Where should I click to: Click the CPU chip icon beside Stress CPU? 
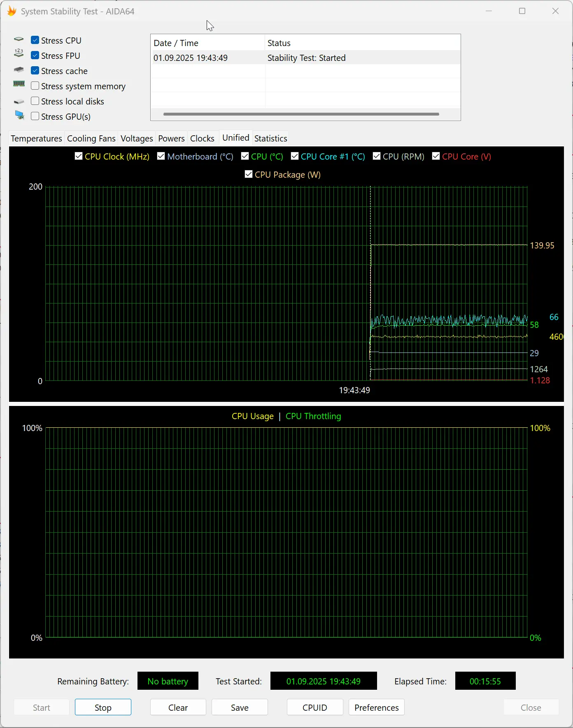pos(19,39)
